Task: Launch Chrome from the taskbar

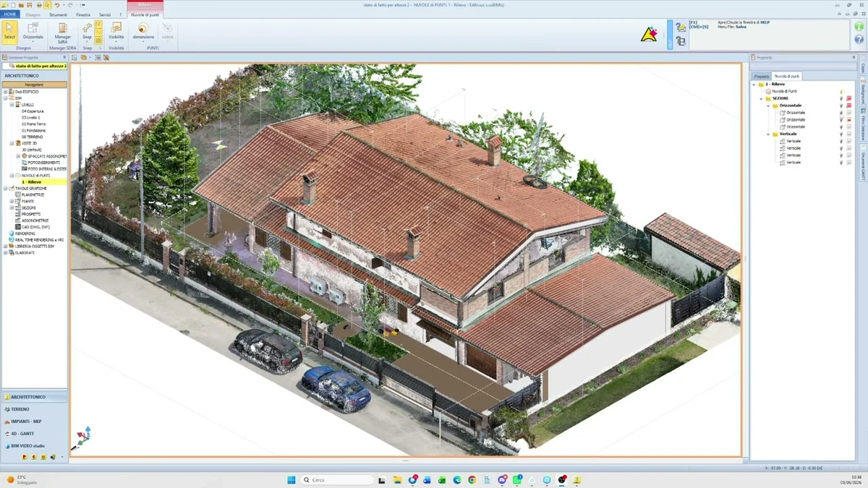Action: [472, 479]
